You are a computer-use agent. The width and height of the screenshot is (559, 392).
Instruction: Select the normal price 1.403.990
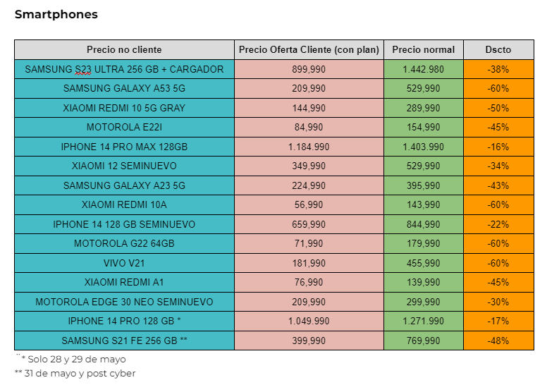423,147
